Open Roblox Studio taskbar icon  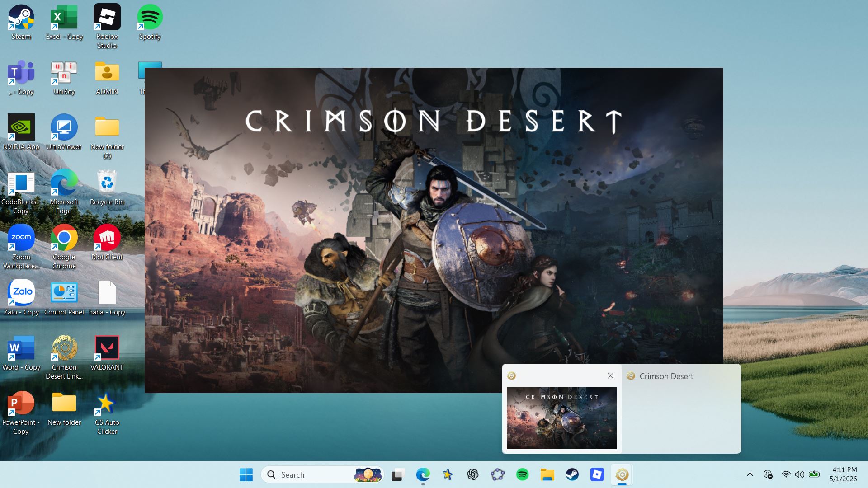point(597,474)
